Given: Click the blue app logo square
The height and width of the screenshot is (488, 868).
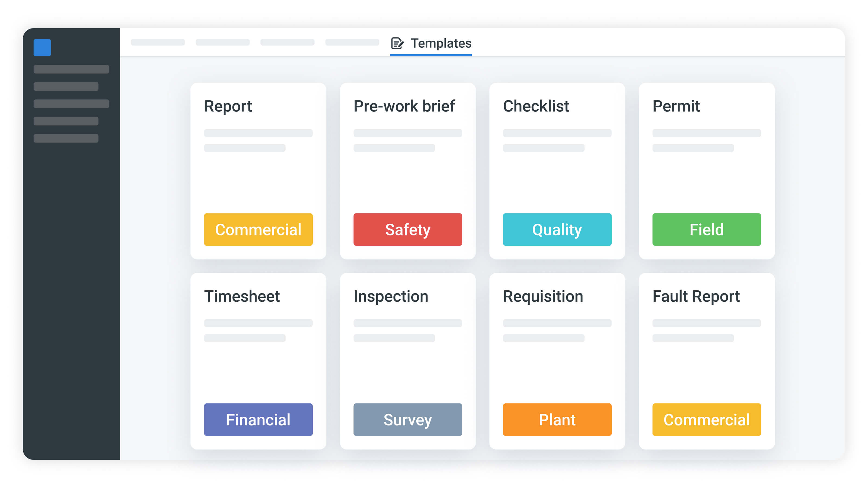Looking at the screenshot, I should pyautogui.click(x=42, y=47).
